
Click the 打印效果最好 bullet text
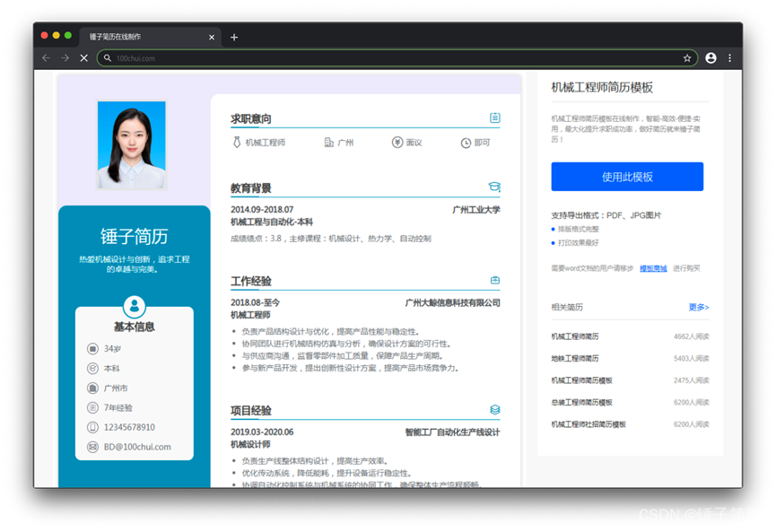coord(579,243)
